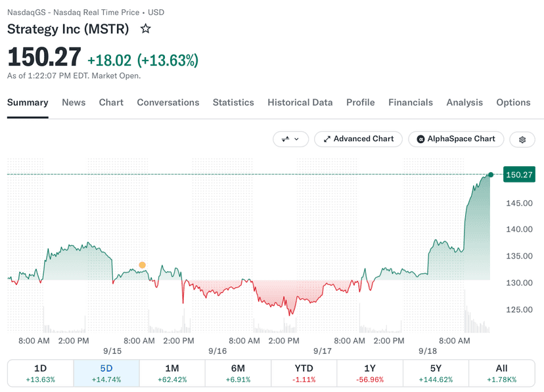Open chart settings gear icon
The height and width of the screenshot is (392, 544).
click(522, 139)
